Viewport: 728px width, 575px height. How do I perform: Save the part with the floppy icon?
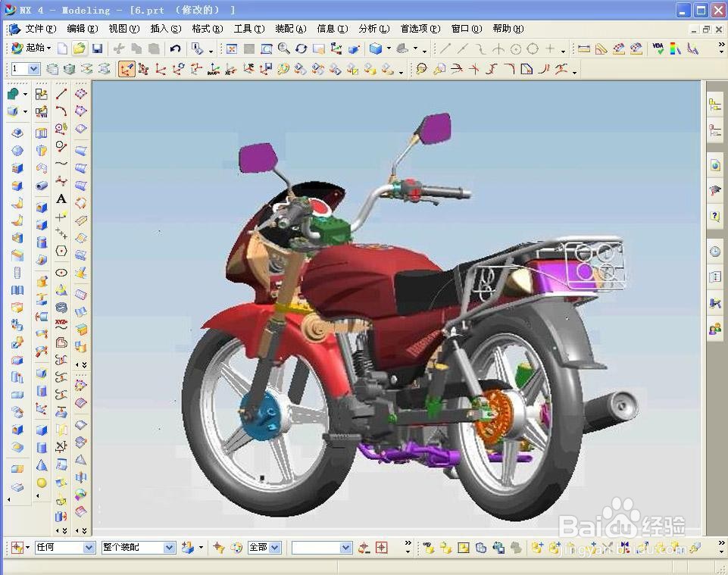point(97,48)
